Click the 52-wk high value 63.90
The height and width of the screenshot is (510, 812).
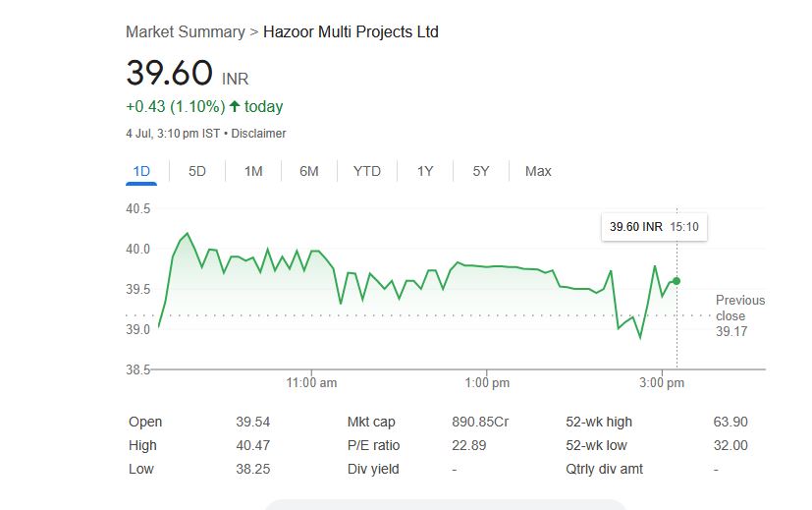tap(731, 422)
